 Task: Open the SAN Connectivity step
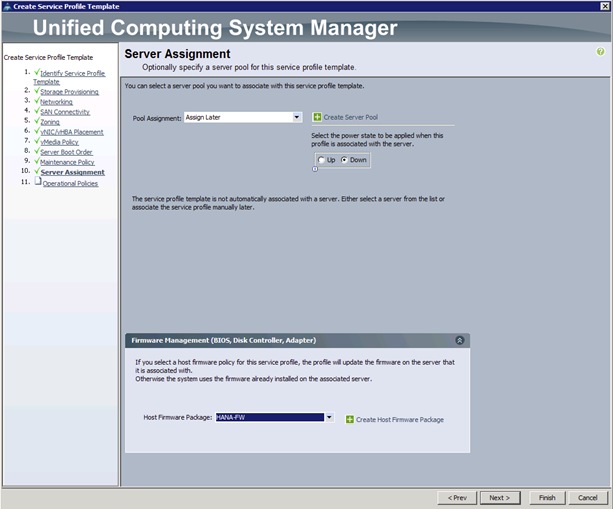65,112
